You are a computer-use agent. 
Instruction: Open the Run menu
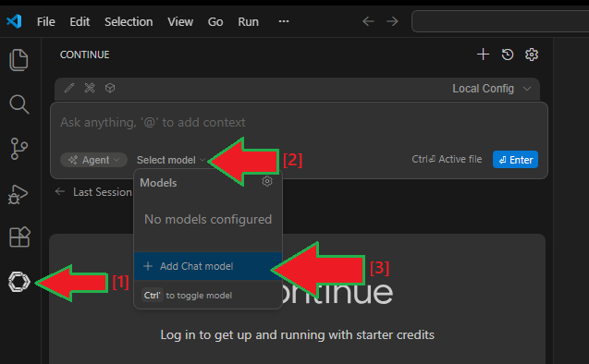pyautogui.click(x=248, y=22)
